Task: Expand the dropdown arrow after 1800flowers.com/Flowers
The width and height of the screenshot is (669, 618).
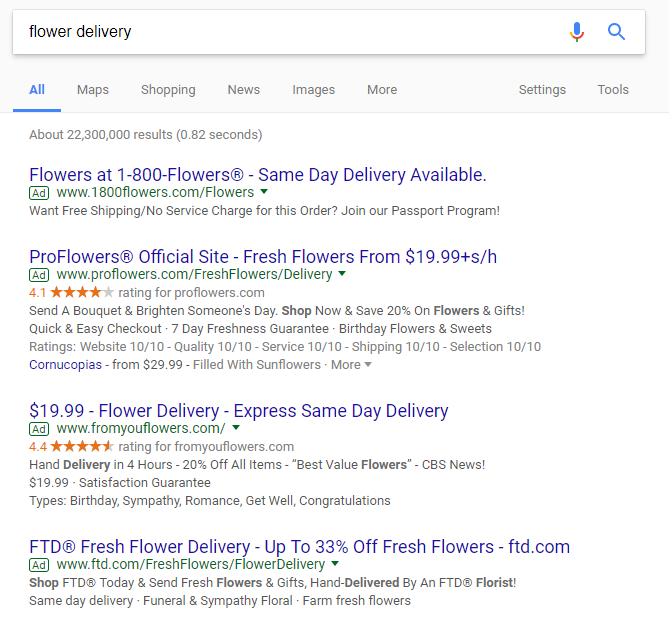Action: coord(264,192)
